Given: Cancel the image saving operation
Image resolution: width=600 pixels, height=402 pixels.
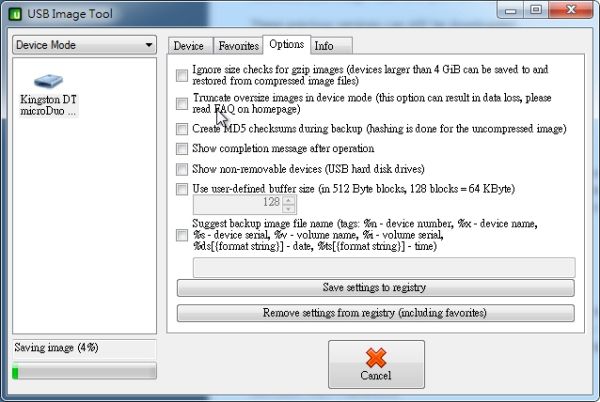Looking at the screenshot, I should click(376, 365).
